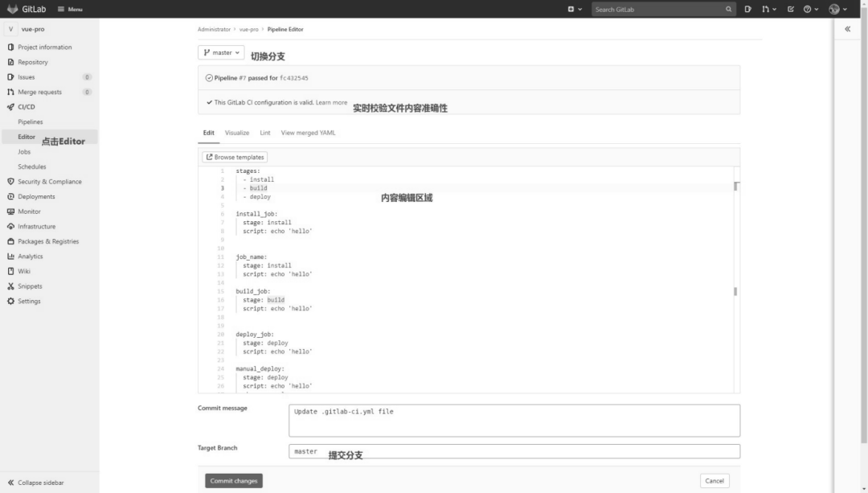Open Project information in sidebar
Screen dimensions: 868x493
click(45, 47)
